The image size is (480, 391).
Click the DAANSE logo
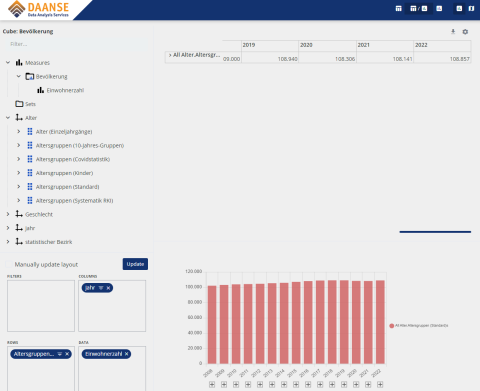tap(39, 9)
